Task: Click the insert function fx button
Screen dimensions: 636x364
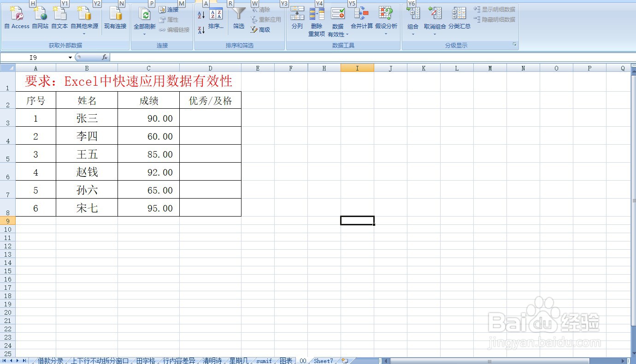Action: point(105,58)
